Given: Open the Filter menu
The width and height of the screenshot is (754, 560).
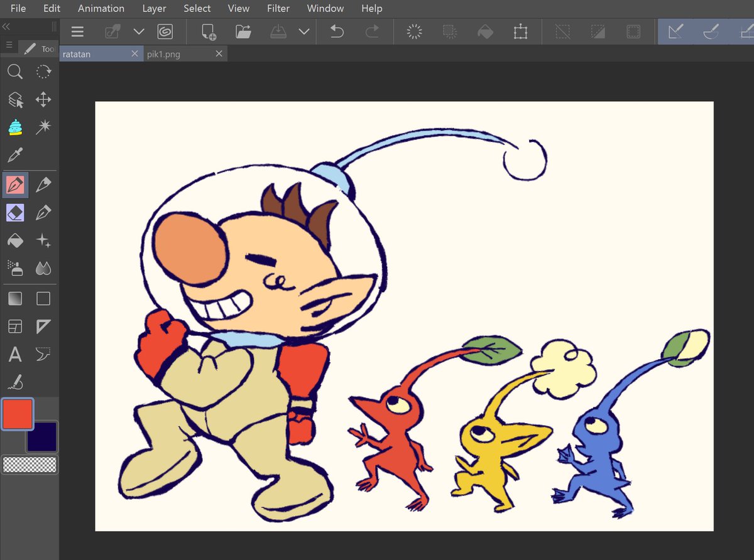Looking at the screenshot, I should point(278,8).
